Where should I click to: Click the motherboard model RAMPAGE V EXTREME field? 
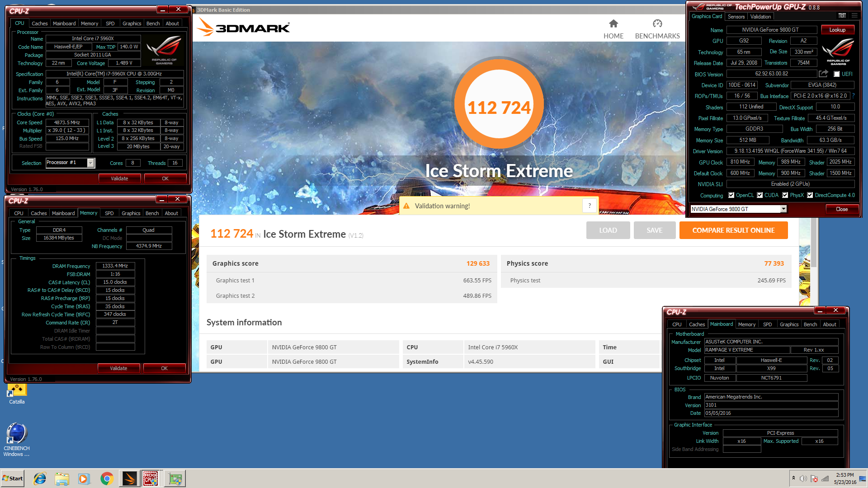click(x=747, y=350)
